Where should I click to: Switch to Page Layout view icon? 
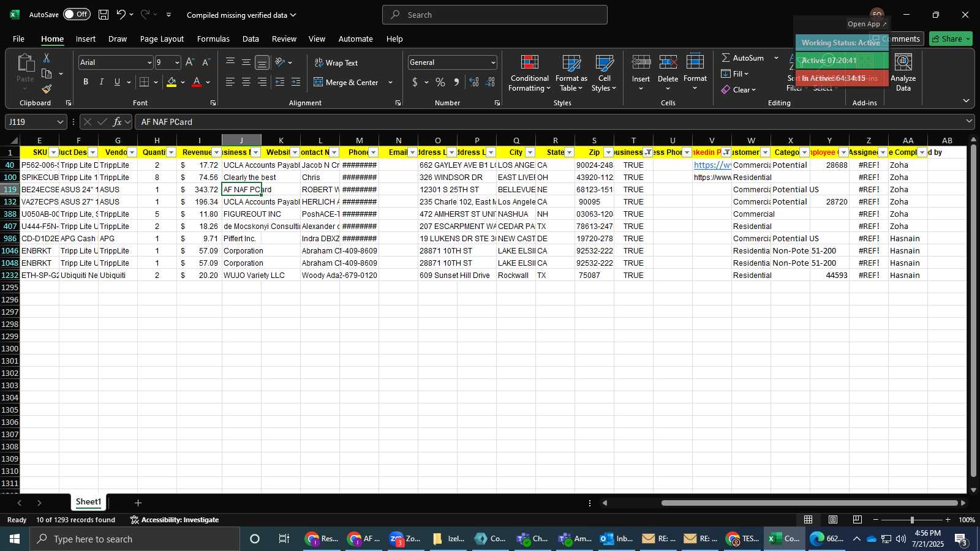tap(833, 520)
